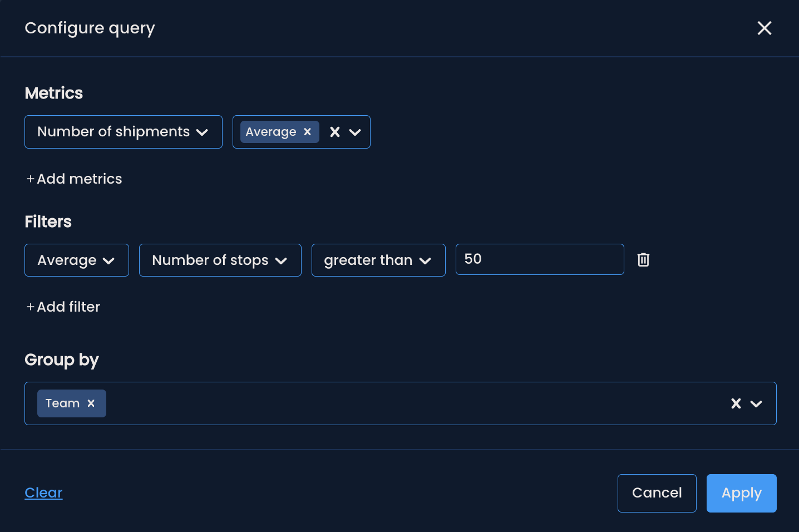This screenshot has height=532, width=799.
Task: Open the Number of shipments dropdown
Action: [123, 132]
